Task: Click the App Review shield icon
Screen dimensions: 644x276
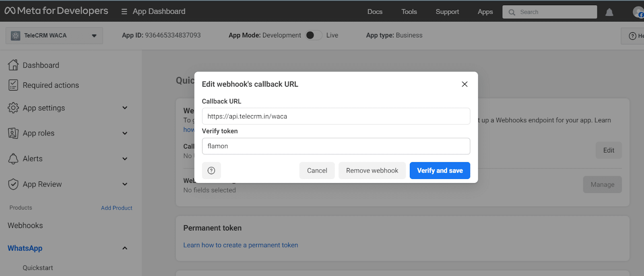Action: pyautogui.click(x=13, y=184)
